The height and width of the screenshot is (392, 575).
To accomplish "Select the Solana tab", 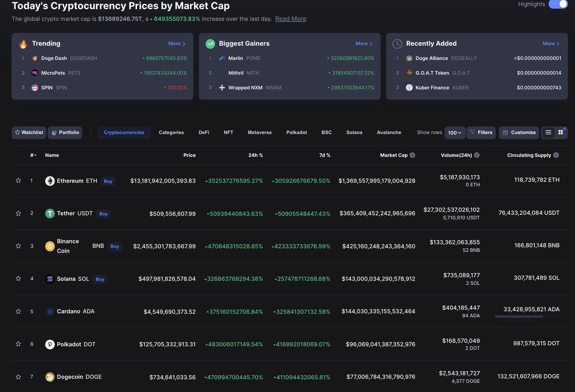I will [354, 133].
